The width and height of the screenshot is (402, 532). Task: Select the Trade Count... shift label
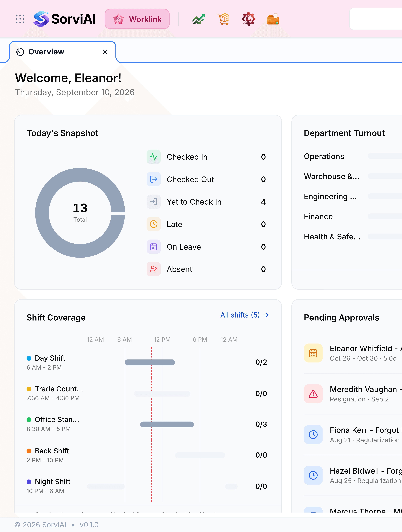point(59,389)
